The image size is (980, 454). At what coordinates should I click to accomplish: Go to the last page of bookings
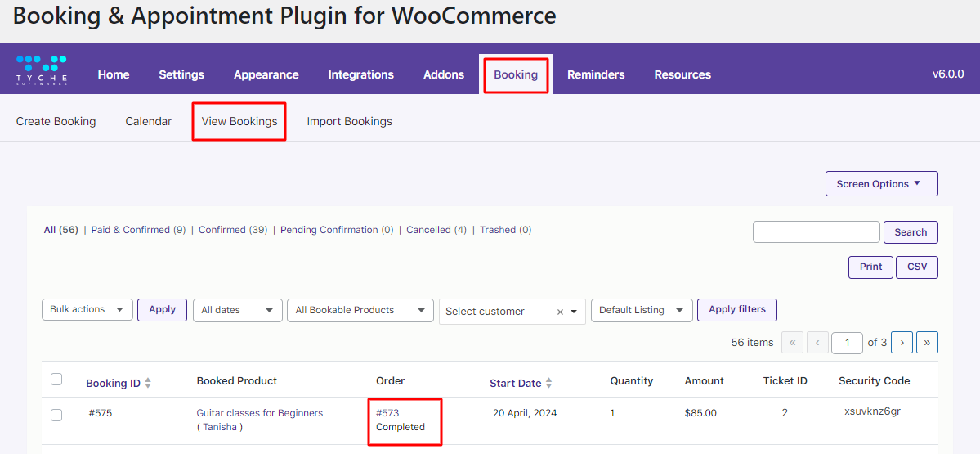coord(927,342)
